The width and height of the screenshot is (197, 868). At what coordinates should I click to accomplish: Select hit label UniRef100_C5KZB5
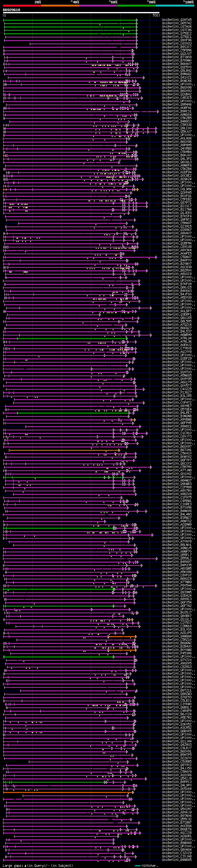pos(177,118)
